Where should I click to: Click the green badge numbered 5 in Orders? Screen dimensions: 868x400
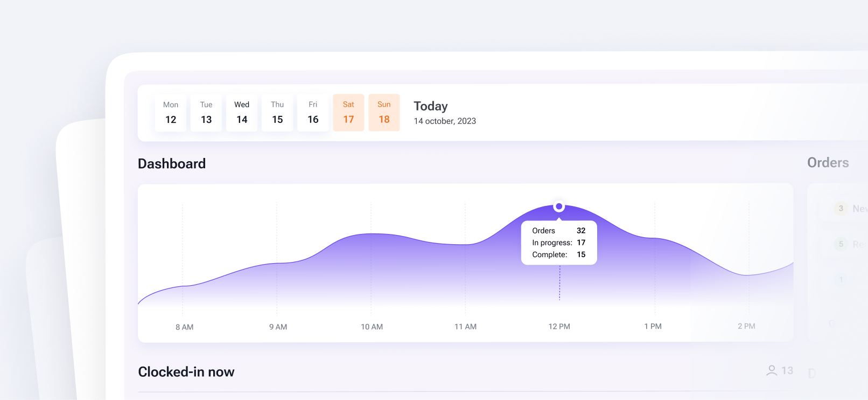(x=841, y=244)
